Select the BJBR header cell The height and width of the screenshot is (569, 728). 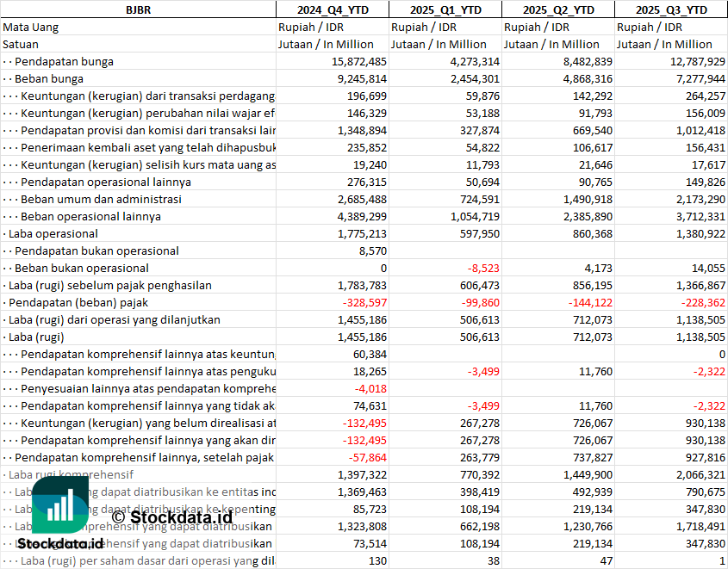point(138,9)
